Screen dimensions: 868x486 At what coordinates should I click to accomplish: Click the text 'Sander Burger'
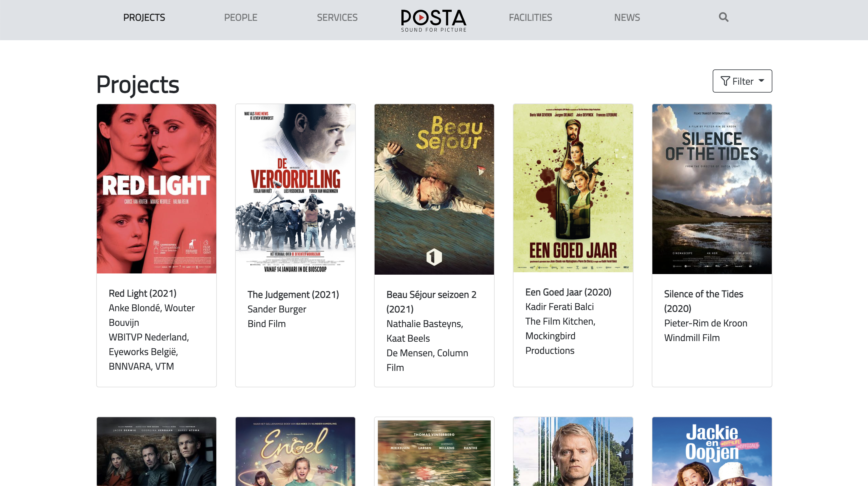coord(277,309)
